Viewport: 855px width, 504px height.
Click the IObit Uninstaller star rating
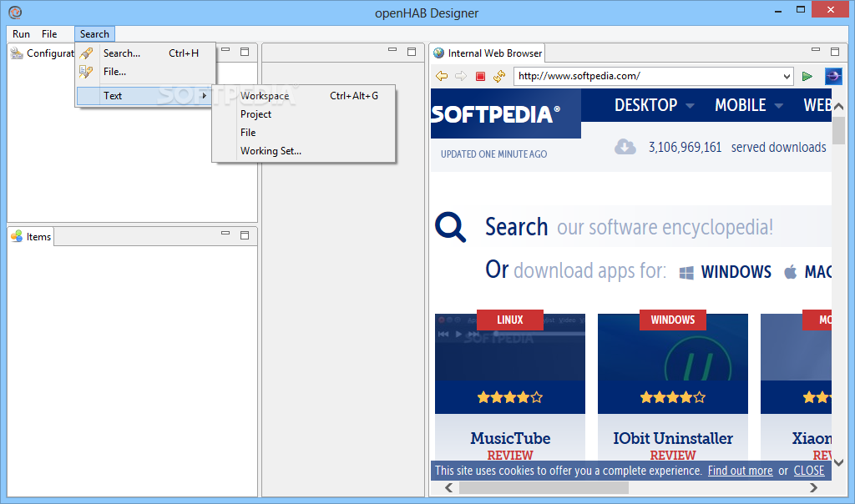673,397
